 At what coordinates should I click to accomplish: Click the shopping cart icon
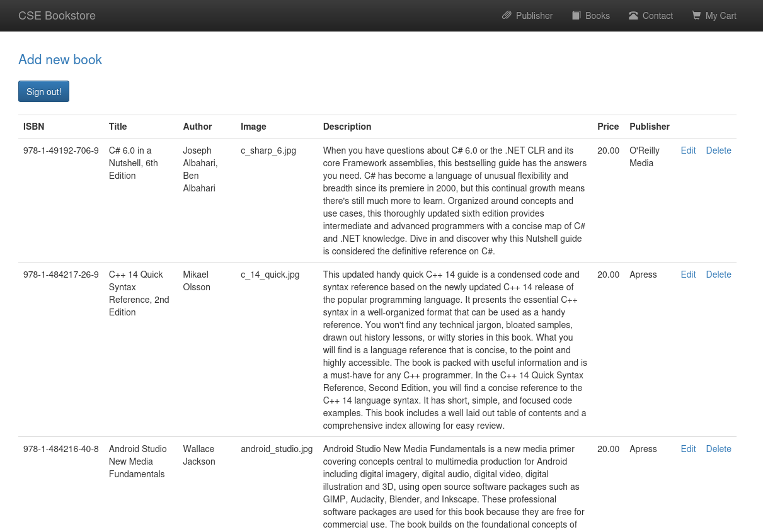click(696, 16)
